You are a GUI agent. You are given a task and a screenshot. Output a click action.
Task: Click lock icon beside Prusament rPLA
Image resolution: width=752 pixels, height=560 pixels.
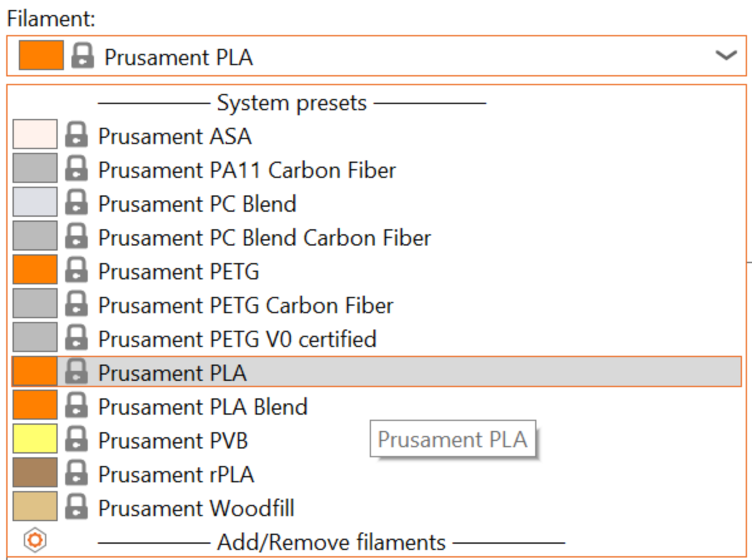click(x=76, y=474)
